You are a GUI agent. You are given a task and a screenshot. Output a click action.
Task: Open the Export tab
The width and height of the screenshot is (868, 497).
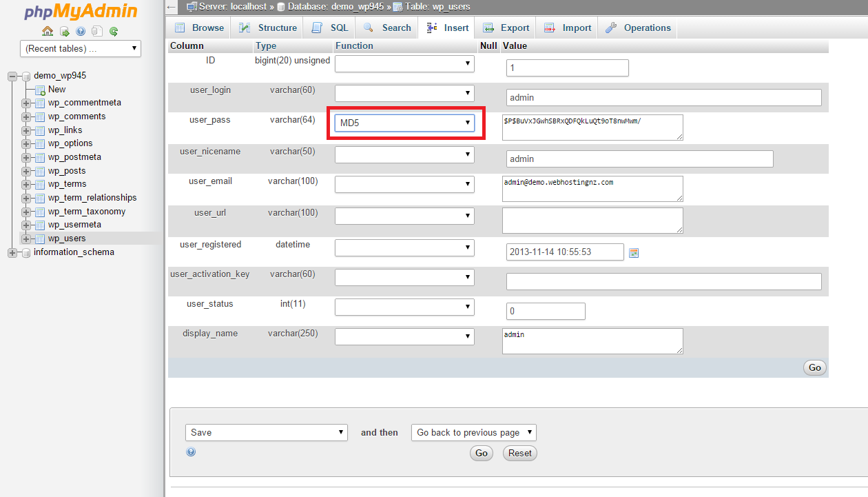506,28
